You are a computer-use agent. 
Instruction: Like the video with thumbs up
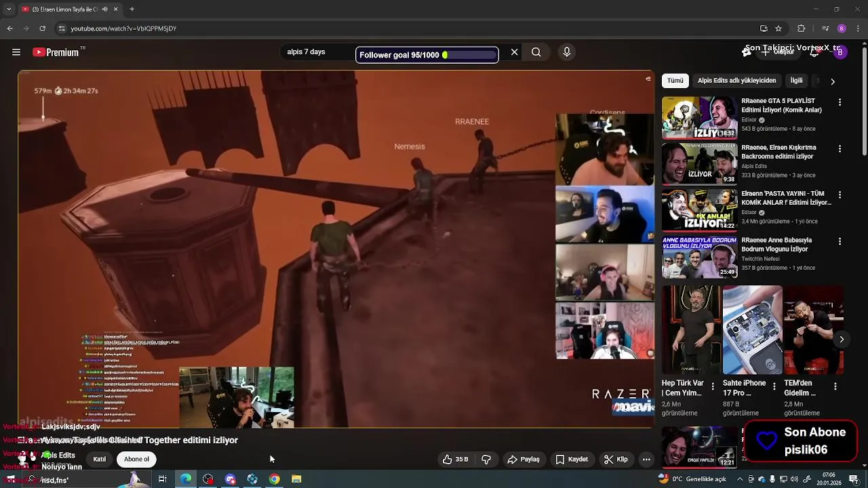tap(456, 460)
